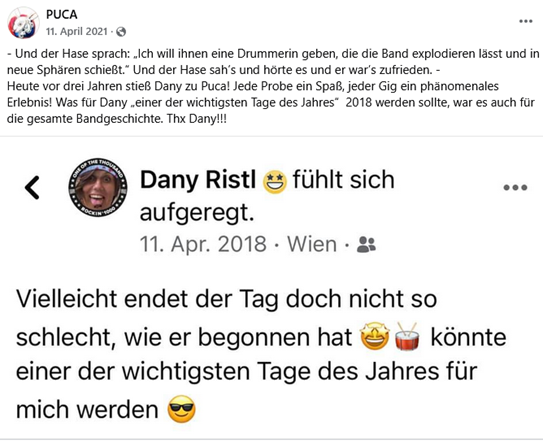
Task: Click the 11. Apr. 2018 date
Action: coord(203,244)
